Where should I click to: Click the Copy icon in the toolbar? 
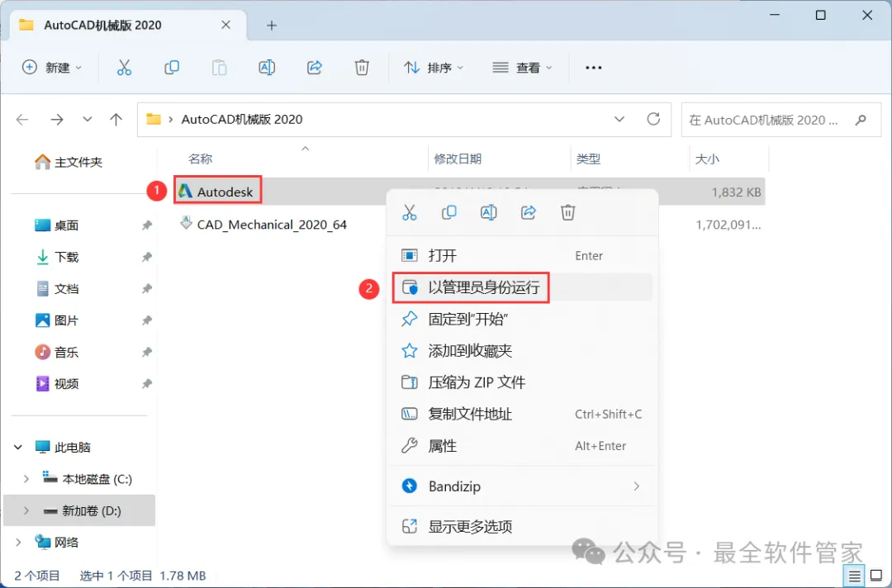[x=171, y=68]
